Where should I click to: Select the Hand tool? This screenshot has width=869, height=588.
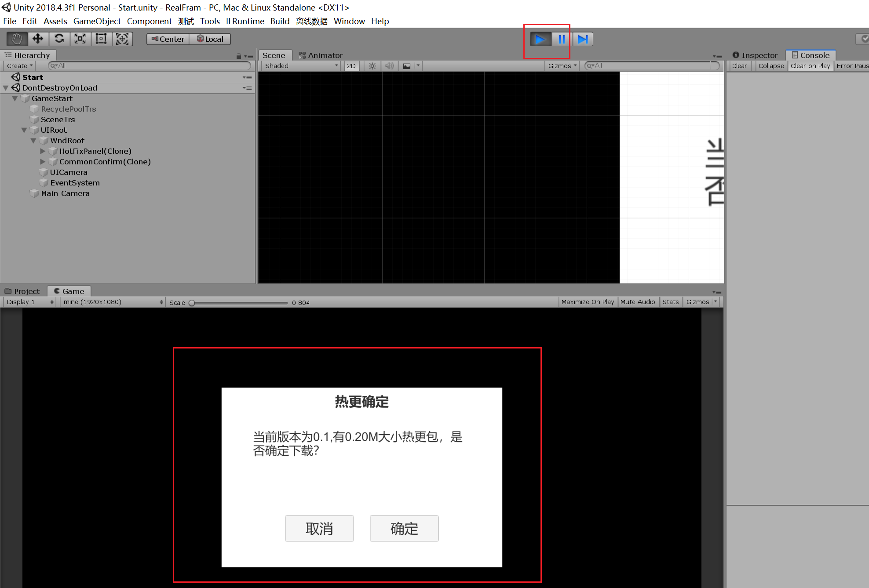click(17, 39)
